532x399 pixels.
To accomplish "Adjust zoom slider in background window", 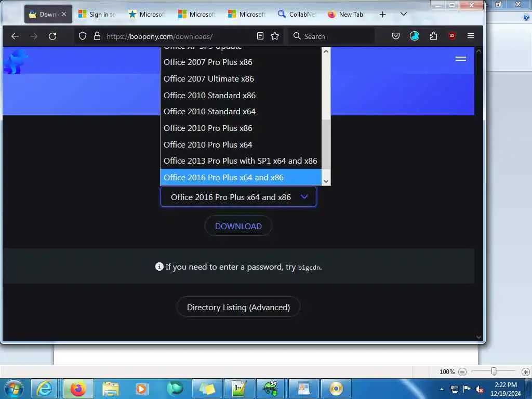I will (x=494, y=371).
